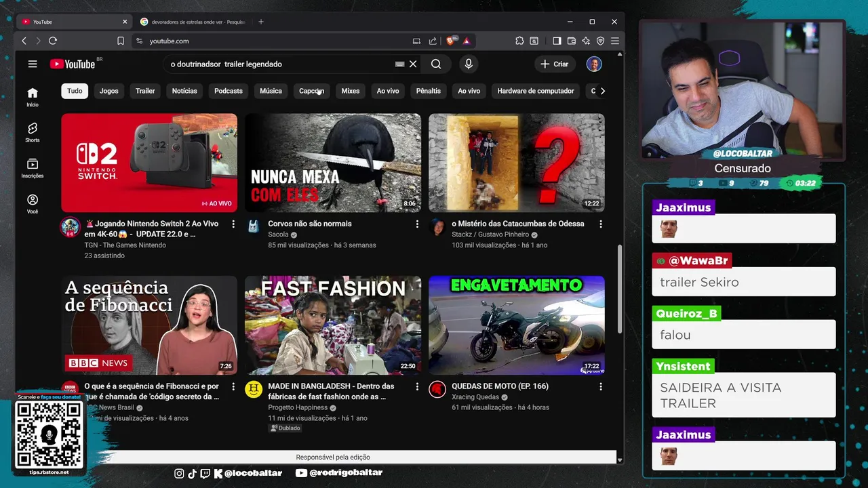Screen dimensions: 868x488
Task: Go back in the browser
Action: click(x=24, y=41)
